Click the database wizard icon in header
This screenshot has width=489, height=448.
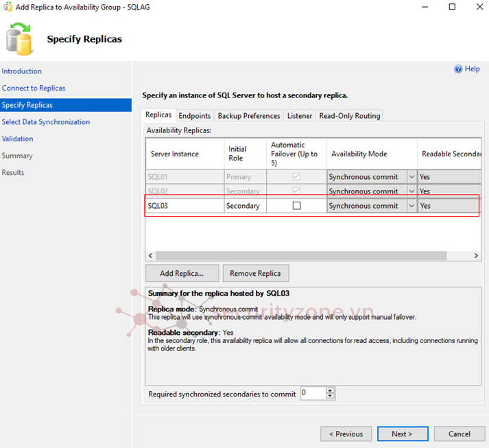click(21, 38)
